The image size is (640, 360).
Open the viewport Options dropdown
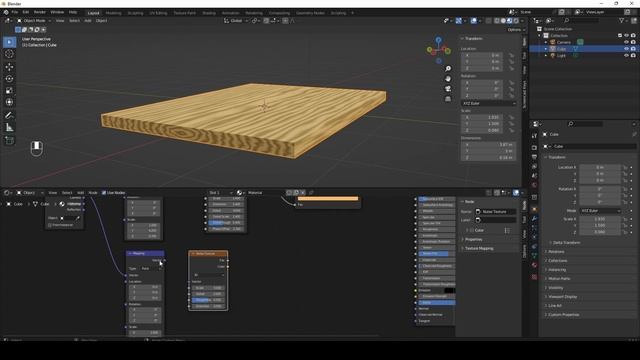pos(516,30)
